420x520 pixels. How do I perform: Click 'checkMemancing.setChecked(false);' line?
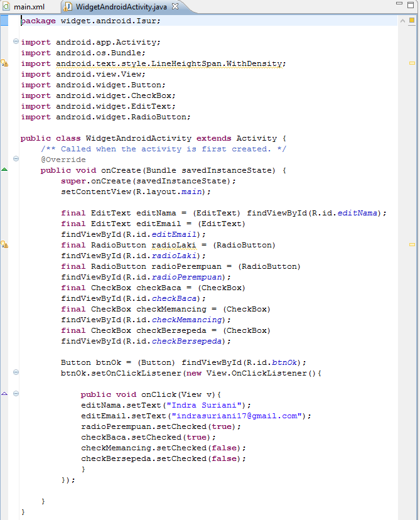pos(163,448)
